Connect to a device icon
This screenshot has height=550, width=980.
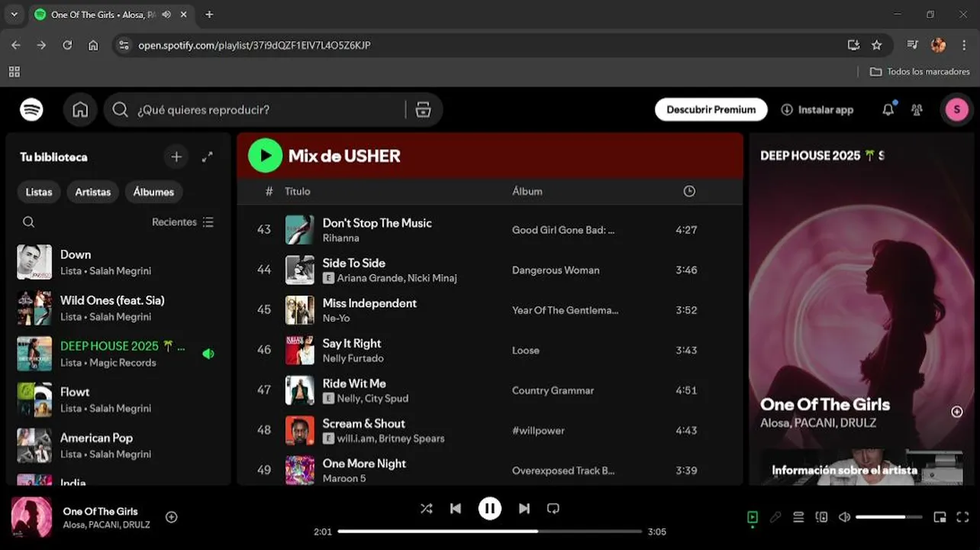(x=821, y=517)
